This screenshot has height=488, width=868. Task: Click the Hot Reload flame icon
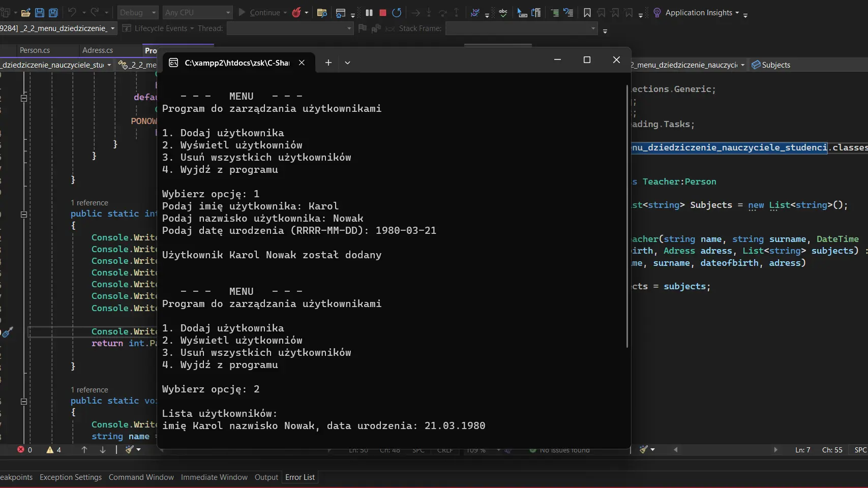296,13
